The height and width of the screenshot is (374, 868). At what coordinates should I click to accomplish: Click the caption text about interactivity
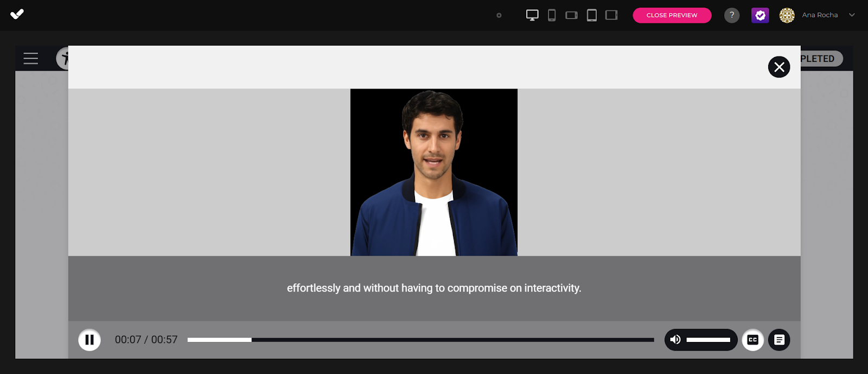click(434, 288)
